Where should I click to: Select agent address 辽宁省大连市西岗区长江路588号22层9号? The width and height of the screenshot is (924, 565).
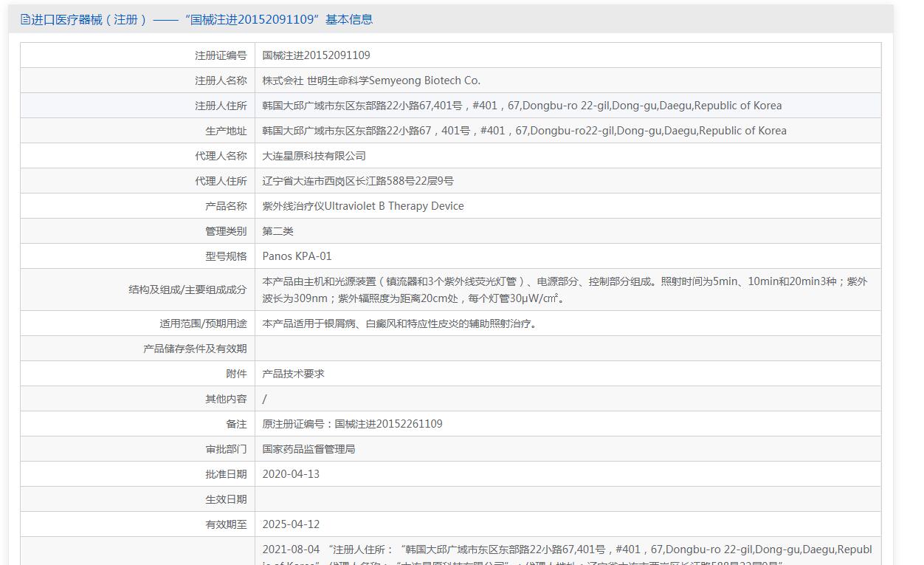tap(358, 181)
